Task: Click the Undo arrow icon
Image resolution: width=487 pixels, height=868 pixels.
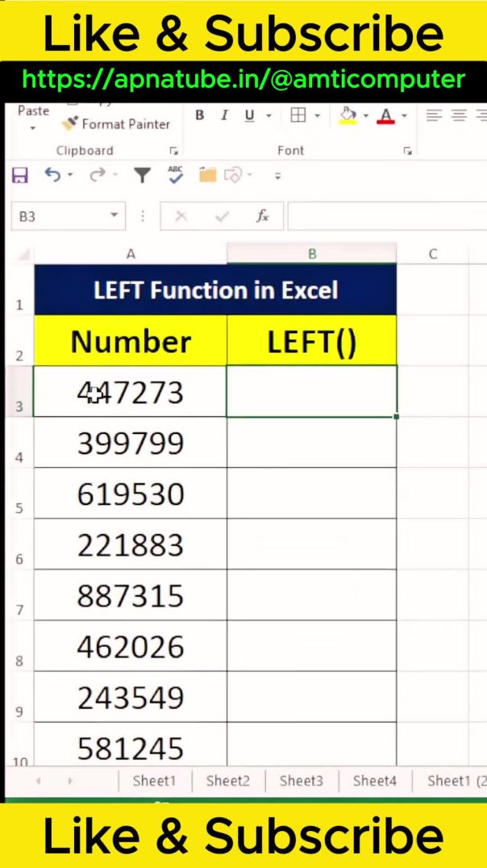Action: point(52,175)
